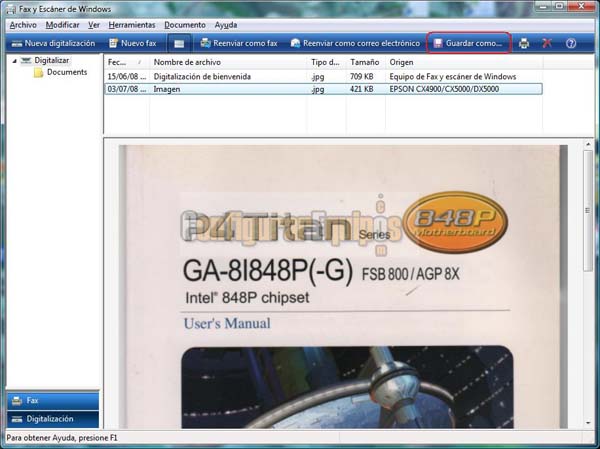Select Digitalizar in folder tree
600x449 pixels.
tap(52, 60)
